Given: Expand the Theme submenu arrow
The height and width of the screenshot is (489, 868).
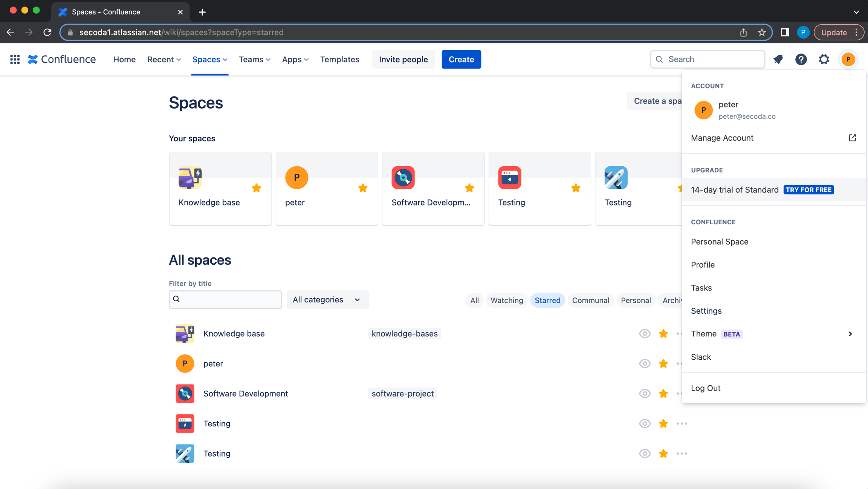Looking at the screenshot, I should 850,334.
